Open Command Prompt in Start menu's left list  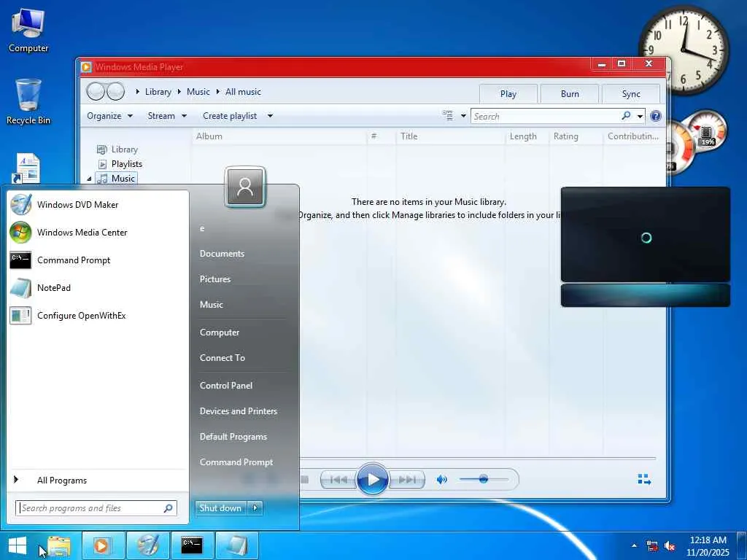coord(98,260)
